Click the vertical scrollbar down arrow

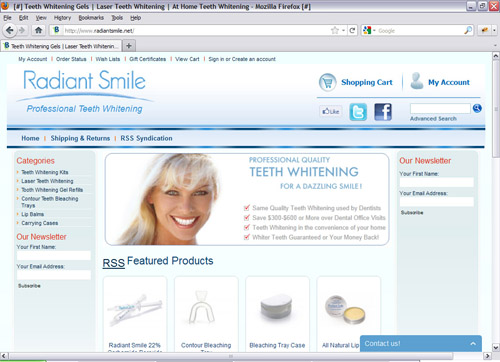coord(496,347)
